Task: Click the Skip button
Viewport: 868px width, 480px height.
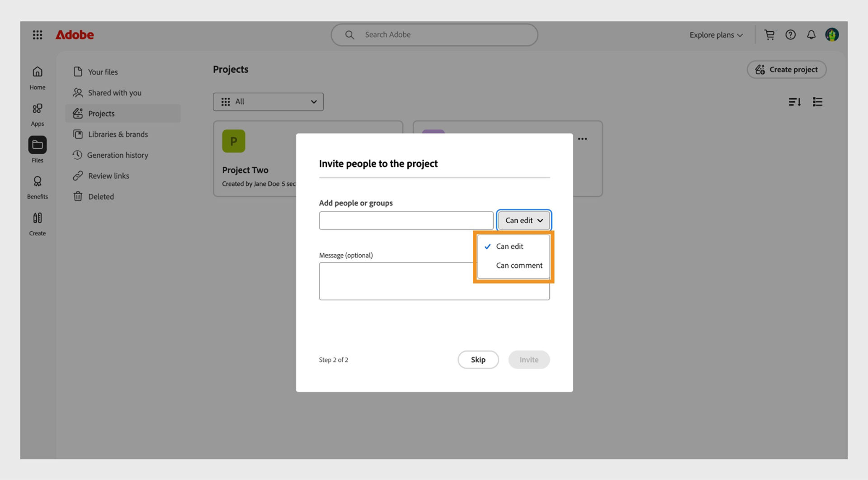Action: click(x=478, y=360)
